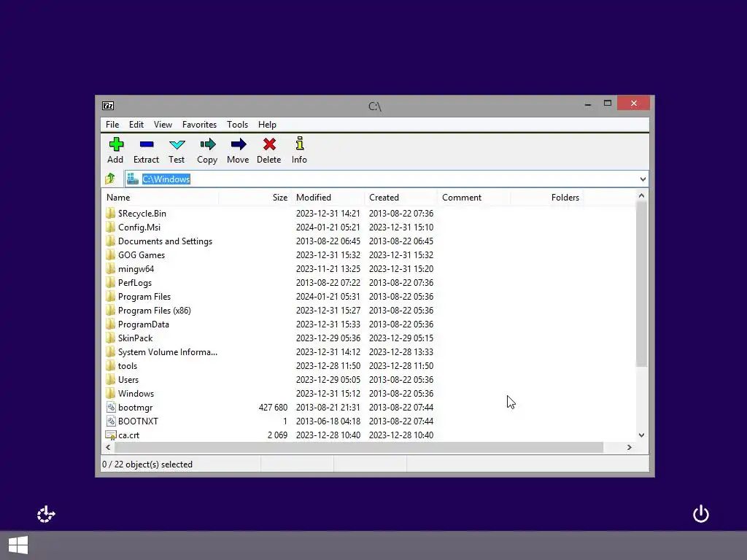
Task: Click the vertical scrollbar down arrow
Action: (641, 435)
